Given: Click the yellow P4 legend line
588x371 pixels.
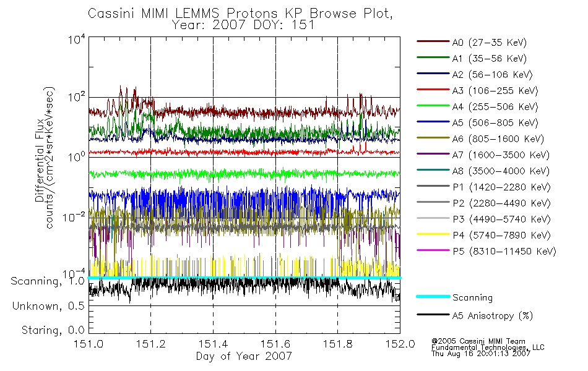Looking at the screenshot, I should click(x=433, y=234).
